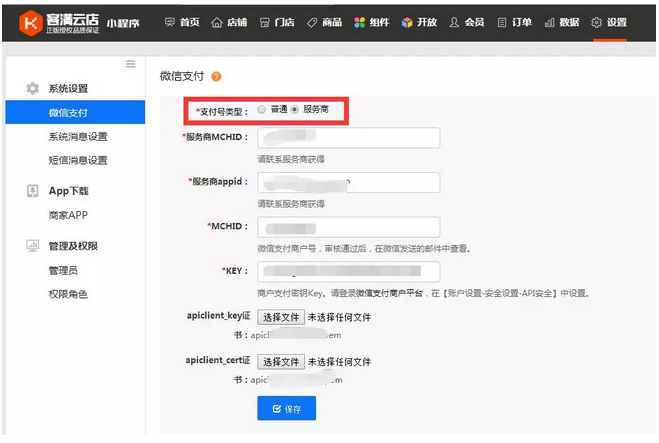Click the 小程序 label in the header
This screenshot has width=659, height=443.
(x=123, y=23)
